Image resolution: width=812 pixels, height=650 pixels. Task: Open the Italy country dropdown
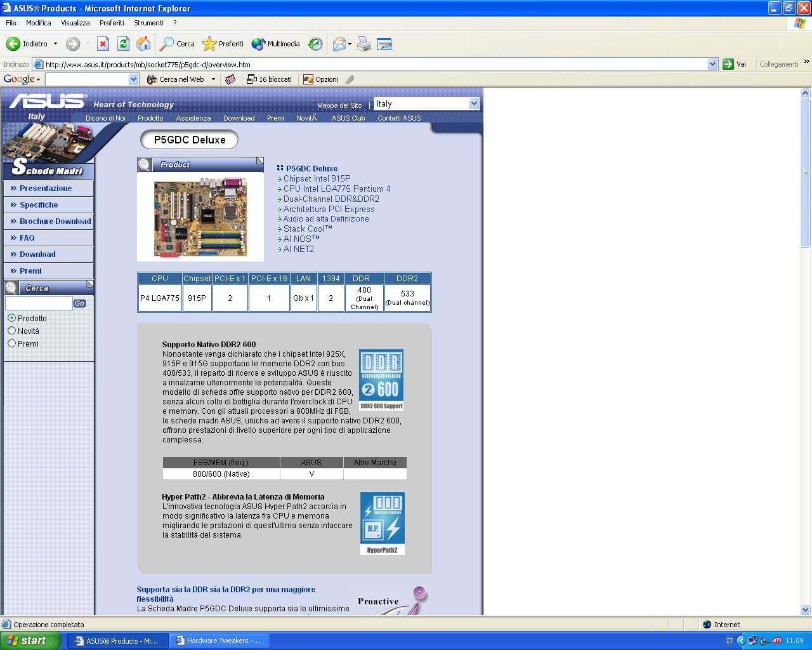point(426,103)
